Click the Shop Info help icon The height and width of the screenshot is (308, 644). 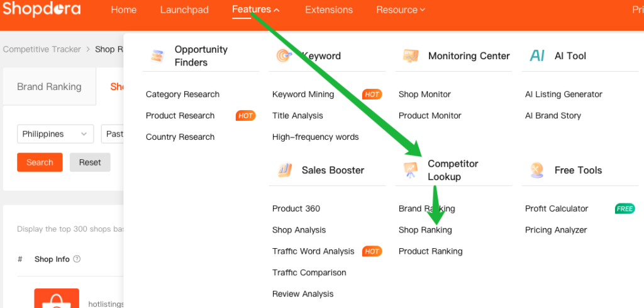click(77, 259)
